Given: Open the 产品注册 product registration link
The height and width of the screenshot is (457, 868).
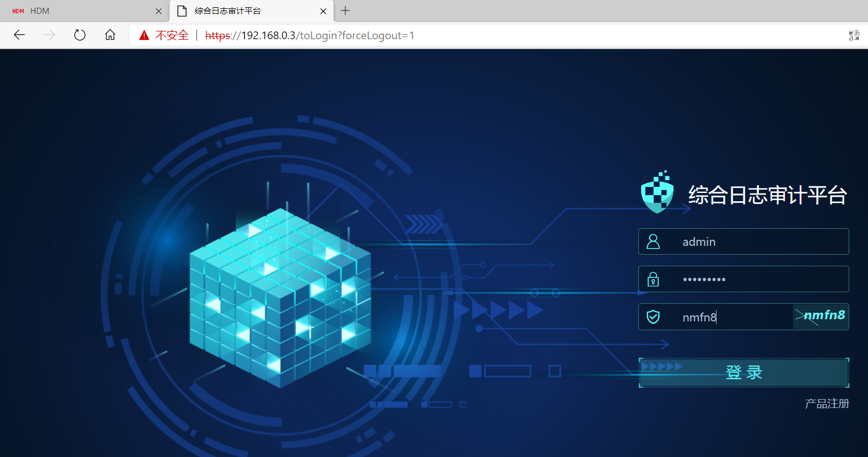Looking at the screenshot, I should [827, 404].
